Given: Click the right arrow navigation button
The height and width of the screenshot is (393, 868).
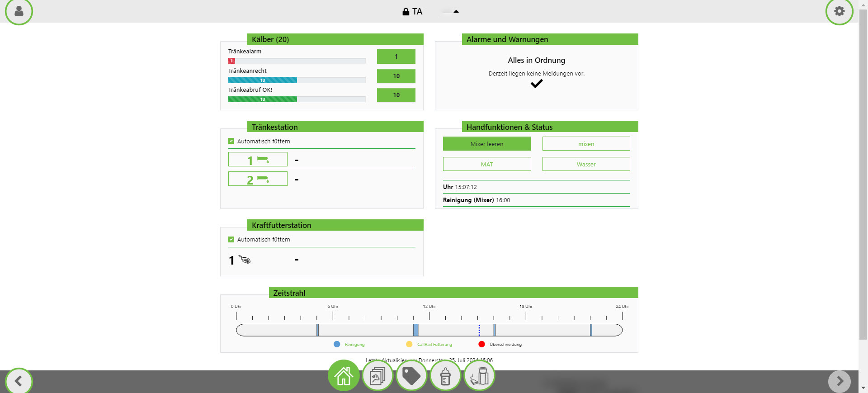Looking at the screenshot, I should pyautogui.click(x=840, y=381).
